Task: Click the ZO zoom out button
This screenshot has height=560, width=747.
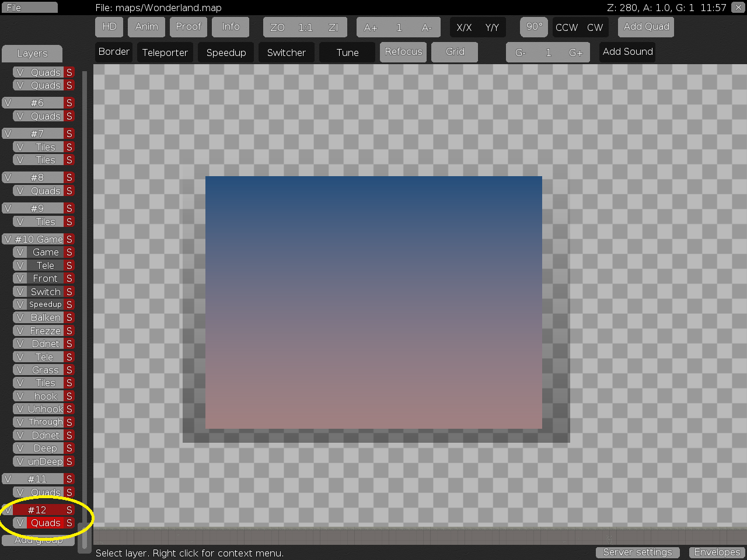Action: click(277, 27)
